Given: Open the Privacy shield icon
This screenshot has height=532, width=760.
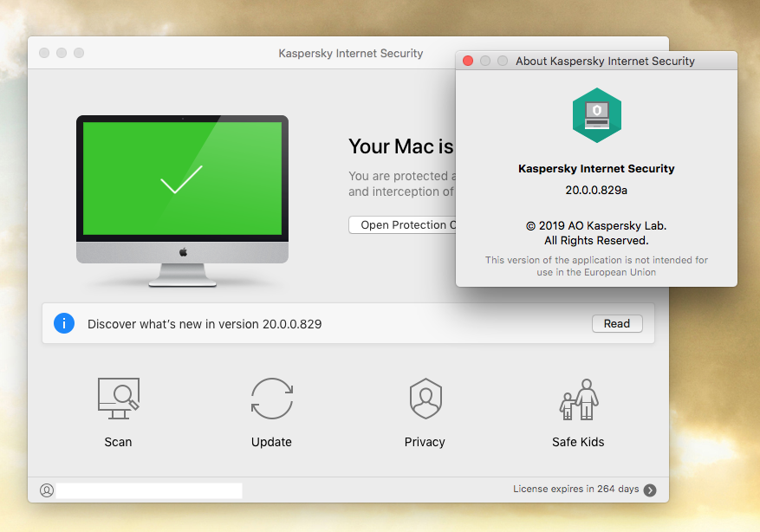Looking at the screenshot, I should pyautogui.click(x=425, y=399).
